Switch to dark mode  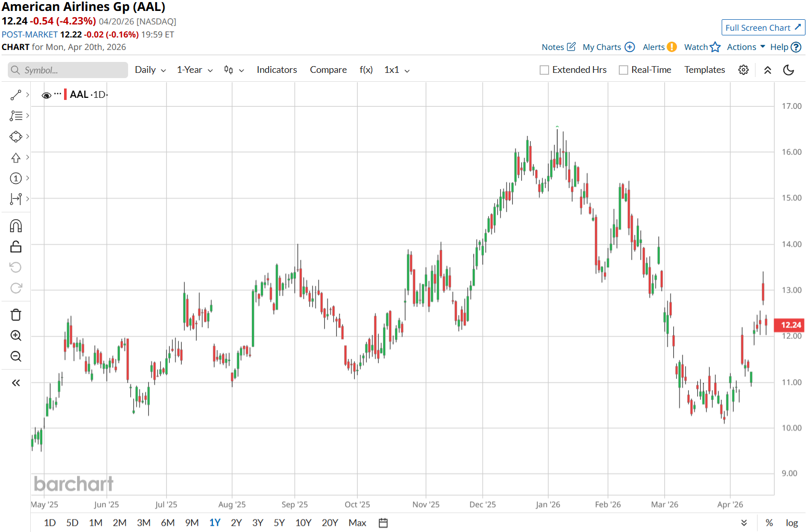(x=788, y=70)
